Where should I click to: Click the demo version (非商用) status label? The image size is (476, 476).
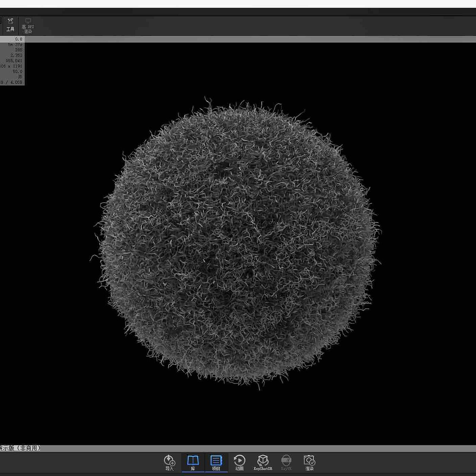tap(20, 448)
